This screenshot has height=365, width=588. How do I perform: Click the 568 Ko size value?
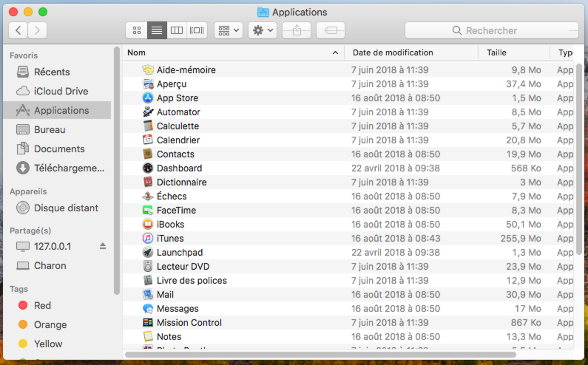(526, 168)
